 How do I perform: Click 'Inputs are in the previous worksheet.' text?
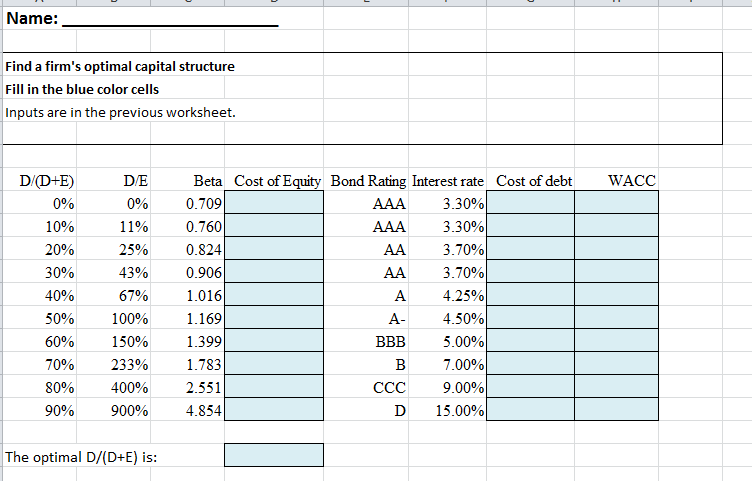coord(120,112)
